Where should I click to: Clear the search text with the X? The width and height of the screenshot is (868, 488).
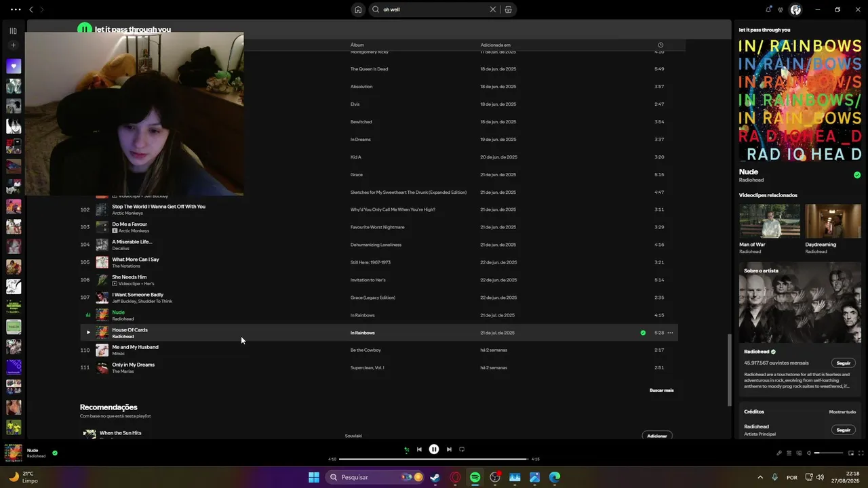coord(493,9)
